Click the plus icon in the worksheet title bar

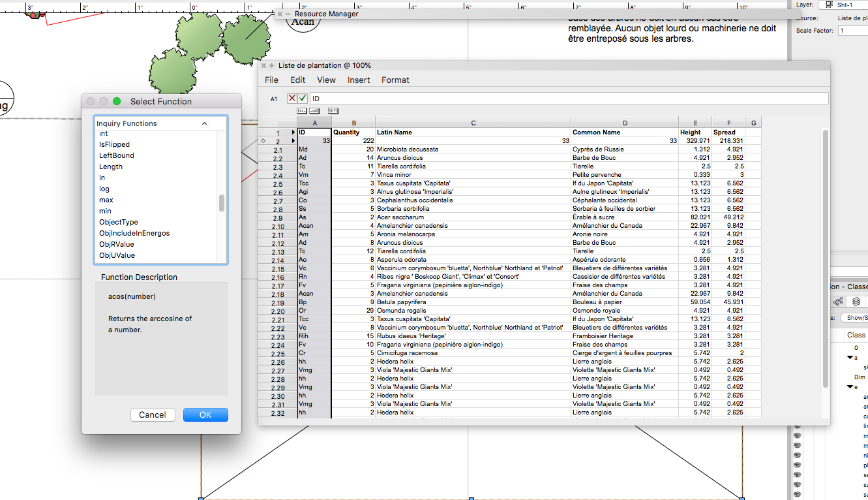pos(271,66)
